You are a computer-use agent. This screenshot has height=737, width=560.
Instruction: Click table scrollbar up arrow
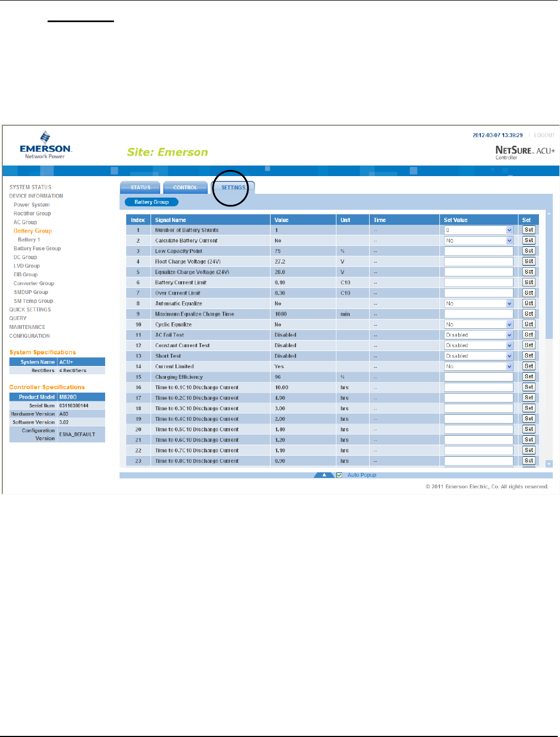click(x=549, y=213)
